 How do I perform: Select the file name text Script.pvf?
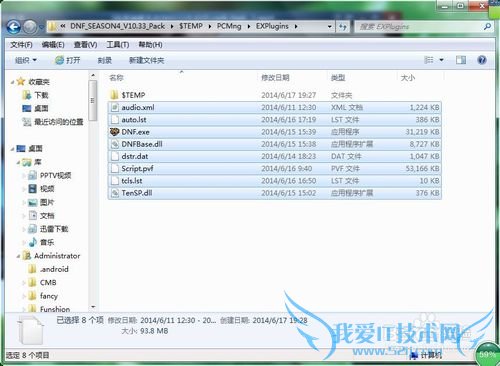pyautogui.click(x=137, y=169)
